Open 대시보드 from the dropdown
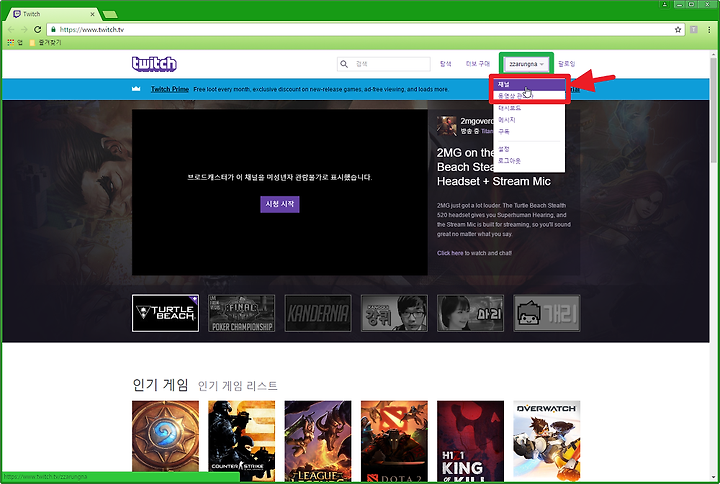Viewport: 720px width, 484px height. (509, 108)
